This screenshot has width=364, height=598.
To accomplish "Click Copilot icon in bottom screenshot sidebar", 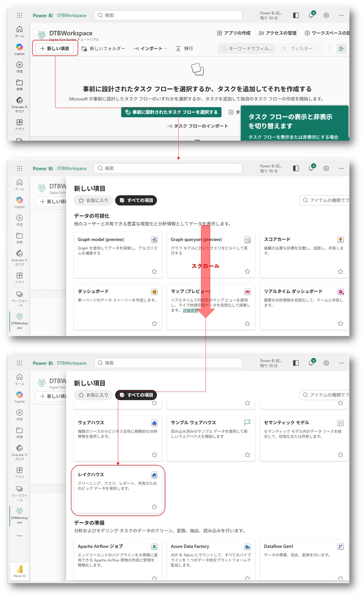I will (x=19, y=395).
